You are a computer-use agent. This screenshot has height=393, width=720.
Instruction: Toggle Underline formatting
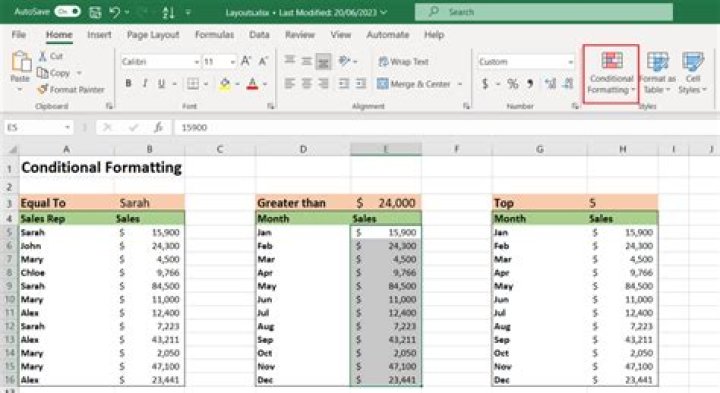[161, 84]
